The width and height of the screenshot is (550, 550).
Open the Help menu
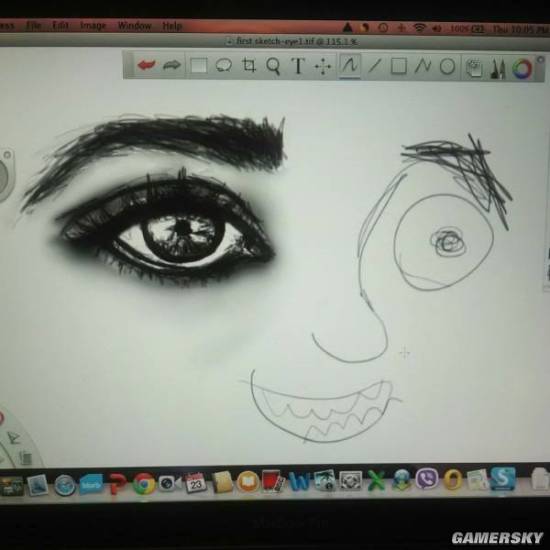coord(172,26)
